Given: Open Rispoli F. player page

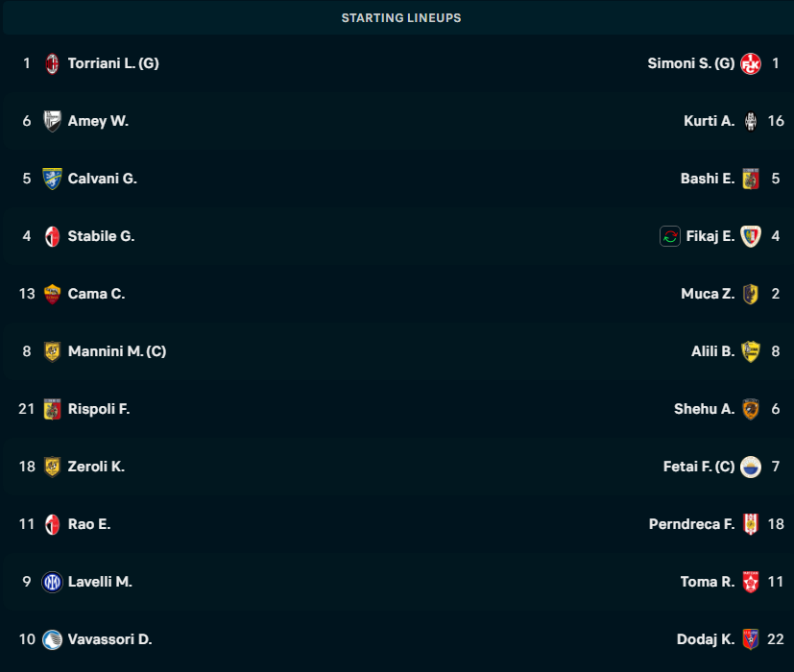Looking at the screenshot, I should click(x=99, y=409).
